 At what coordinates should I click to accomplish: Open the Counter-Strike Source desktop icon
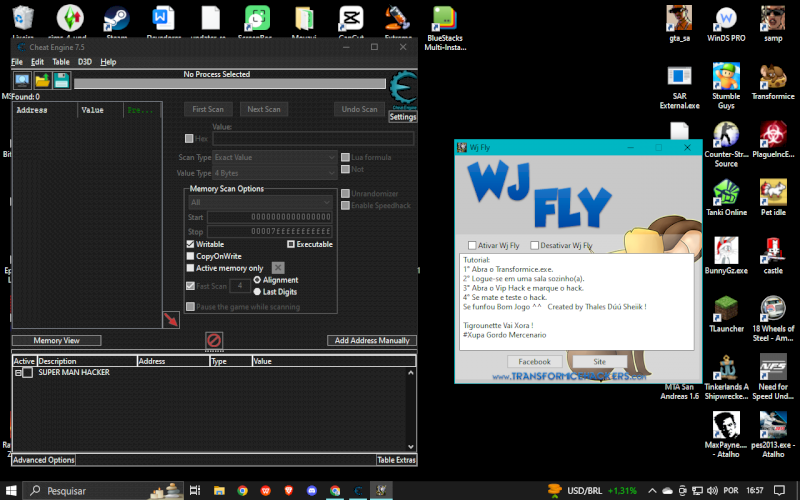(726, 145)
